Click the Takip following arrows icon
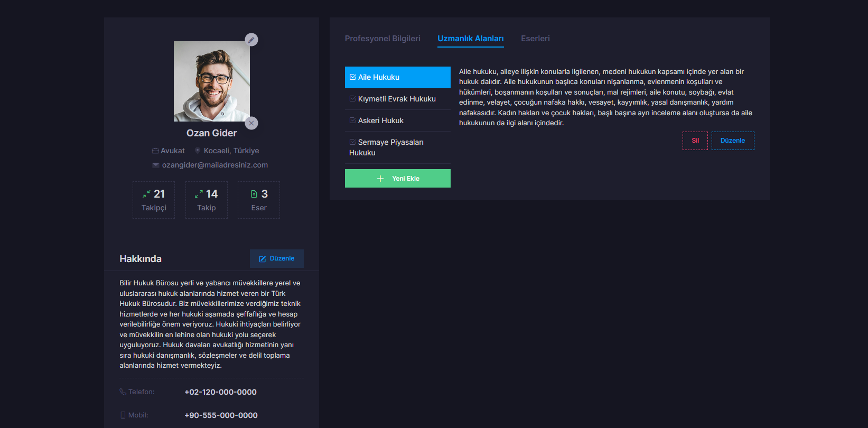The height and width of the screenshot is (428, 868). click(199, 194)
